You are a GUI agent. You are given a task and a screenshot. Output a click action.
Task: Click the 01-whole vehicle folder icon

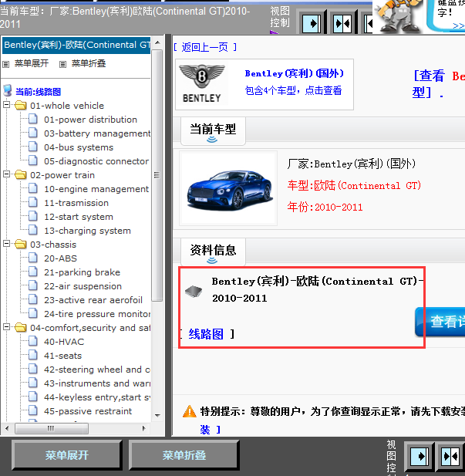click(20, 106)
